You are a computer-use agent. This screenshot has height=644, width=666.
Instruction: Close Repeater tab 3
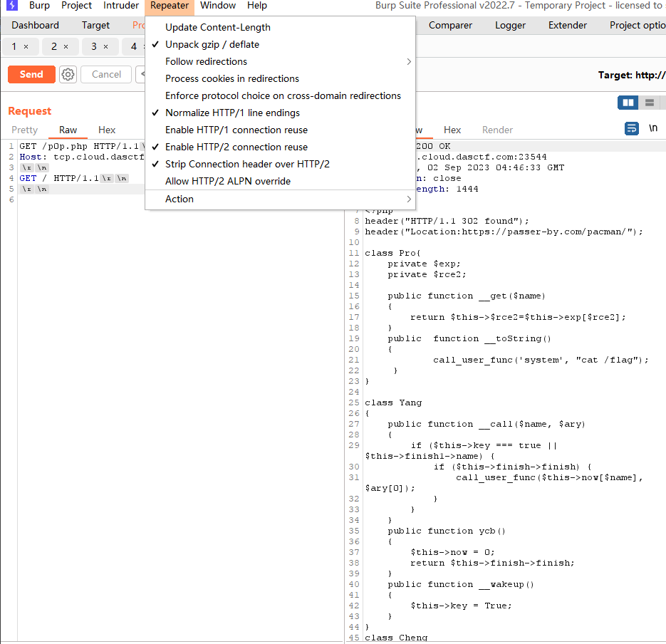(105, 47)
